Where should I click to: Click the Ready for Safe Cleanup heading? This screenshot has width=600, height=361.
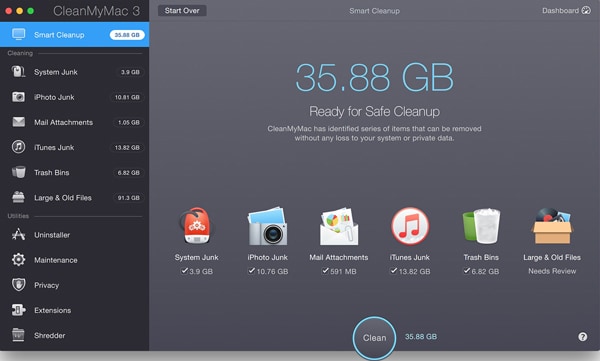pyautogui.click(x=374, y=111)
